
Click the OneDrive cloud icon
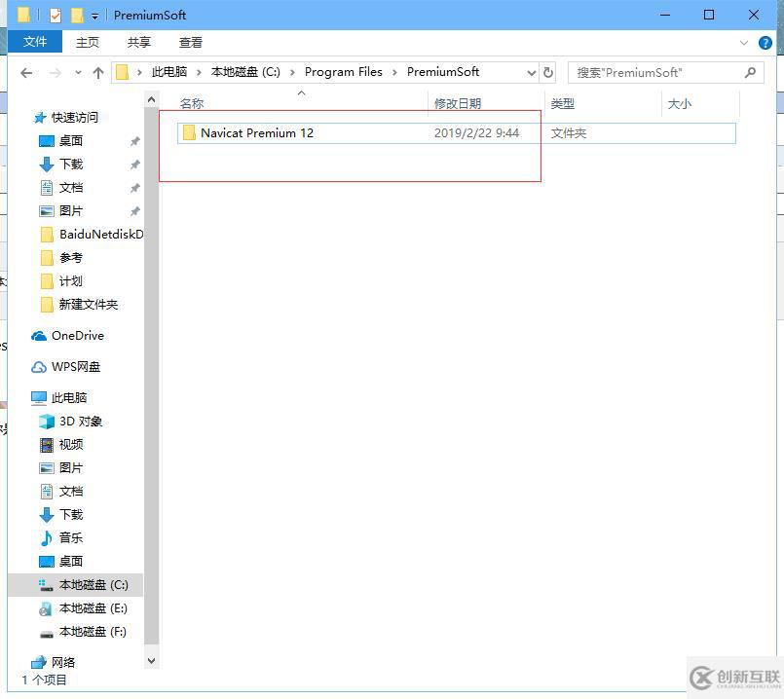pos(39,336)
